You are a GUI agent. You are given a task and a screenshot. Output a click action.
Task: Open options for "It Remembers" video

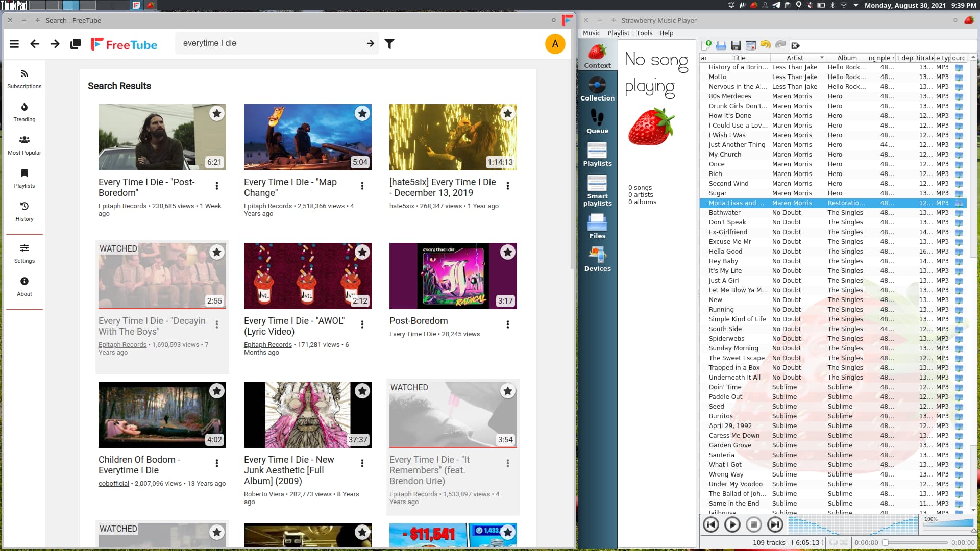click(508, 463)
